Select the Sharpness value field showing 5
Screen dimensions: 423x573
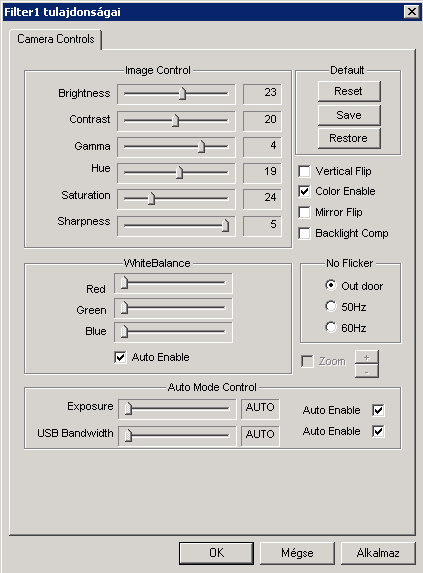262,226
